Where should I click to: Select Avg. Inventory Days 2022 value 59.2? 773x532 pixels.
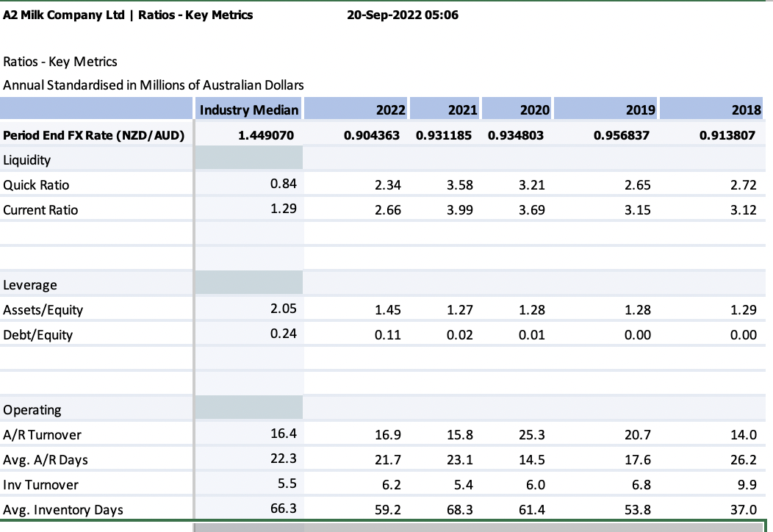click(x=388, y=510)
